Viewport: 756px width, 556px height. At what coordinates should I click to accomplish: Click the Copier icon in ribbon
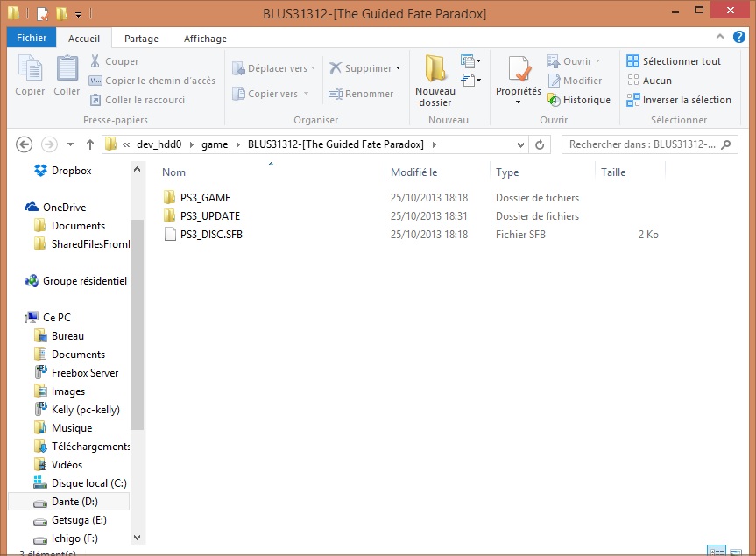[x=30, y=68]
